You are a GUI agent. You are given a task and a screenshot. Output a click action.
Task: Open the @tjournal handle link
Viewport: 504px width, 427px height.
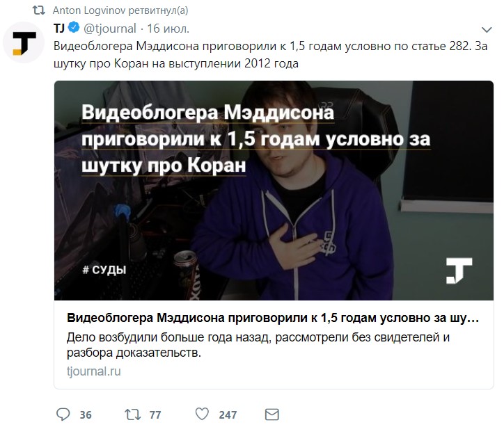(110, 29)
